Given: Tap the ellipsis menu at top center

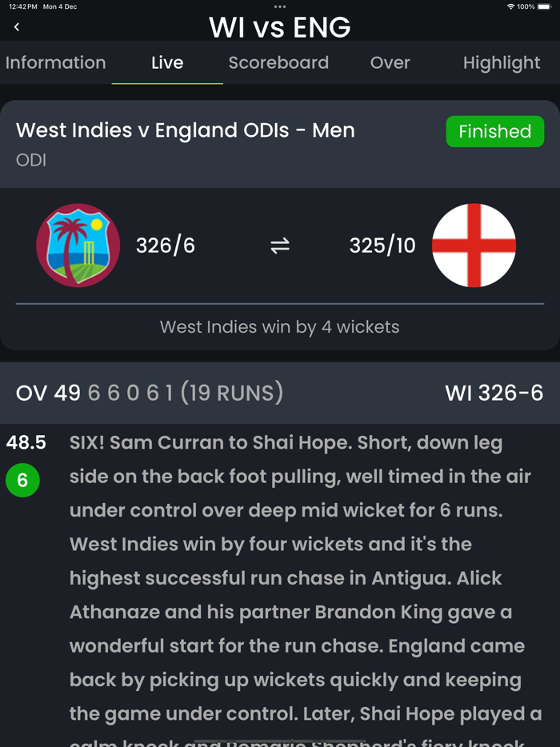Looking at the screenshot, I should coord(279,7).
